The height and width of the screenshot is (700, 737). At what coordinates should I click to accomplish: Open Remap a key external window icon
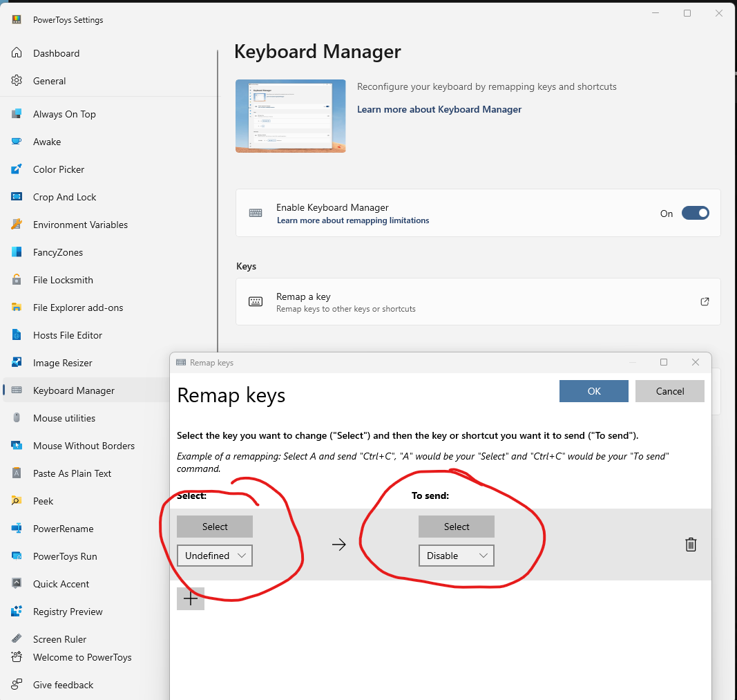coord(705,301)
